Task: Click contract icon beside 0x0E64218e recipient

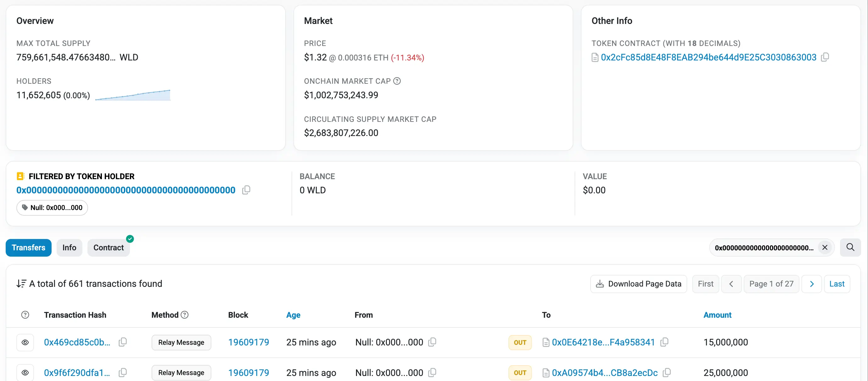Action: pos(546,343)
